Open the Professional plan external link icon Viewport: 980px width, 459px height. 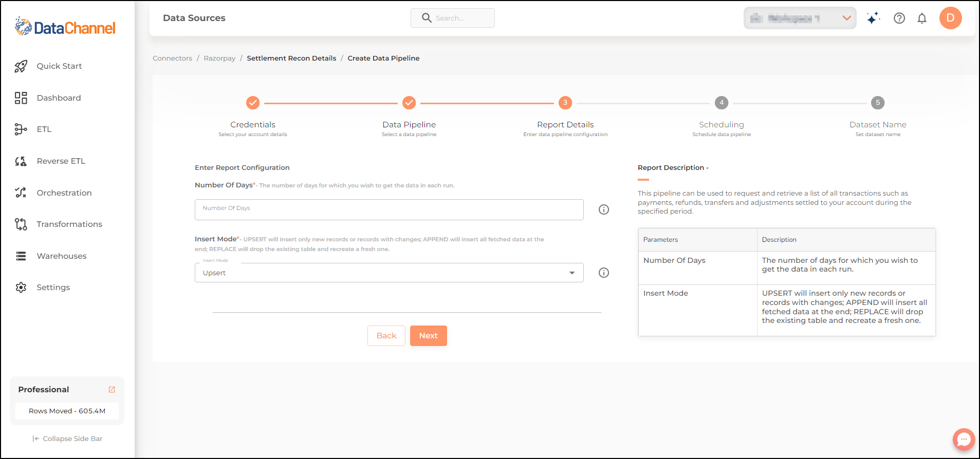112,390
